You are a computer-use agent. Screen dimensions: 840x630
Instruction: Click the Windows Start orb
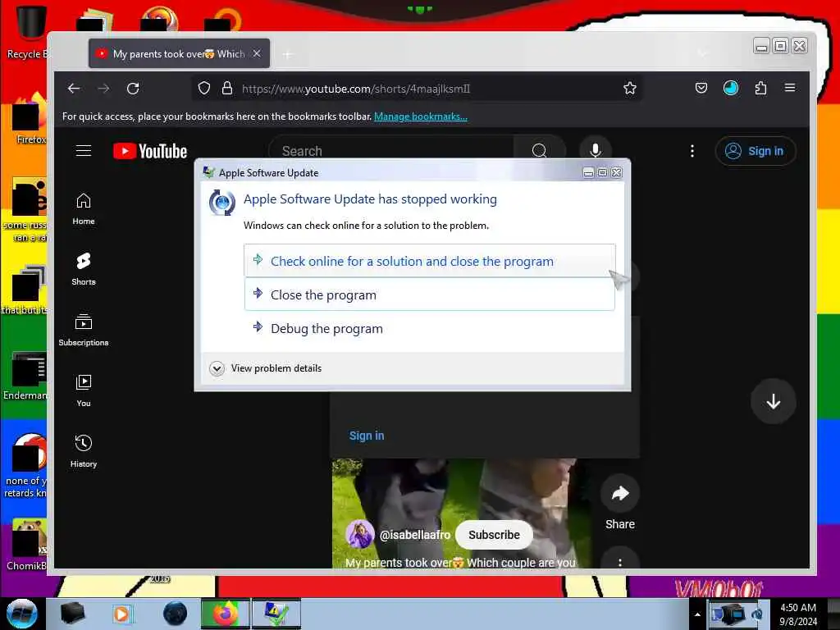(x=22, y=614)
